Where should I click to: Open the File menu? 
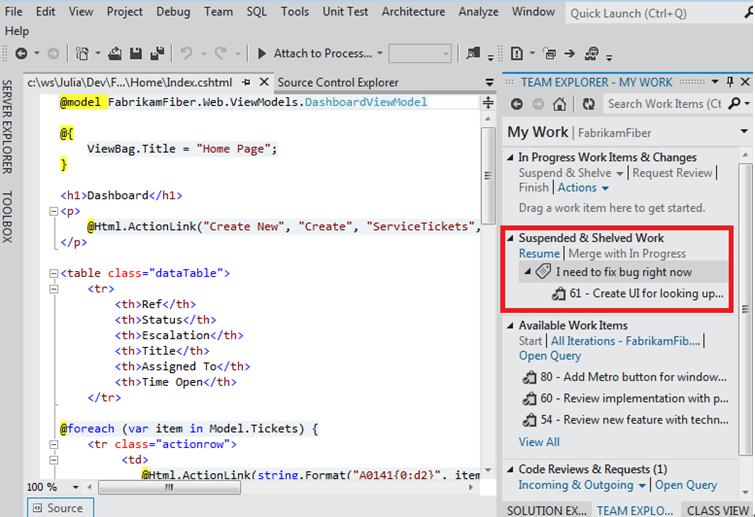(x=13, y=12)
